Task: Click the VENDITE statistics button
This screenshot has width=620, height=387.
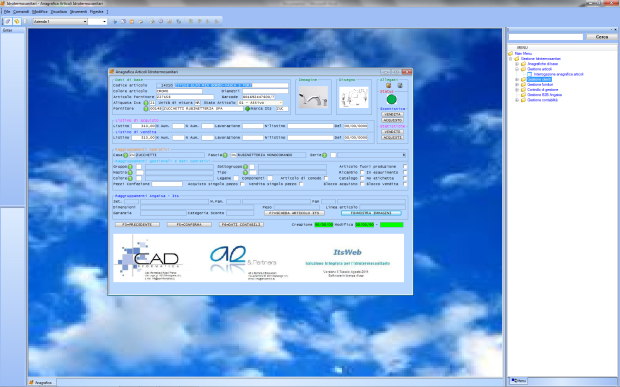Action: (392, 132)
